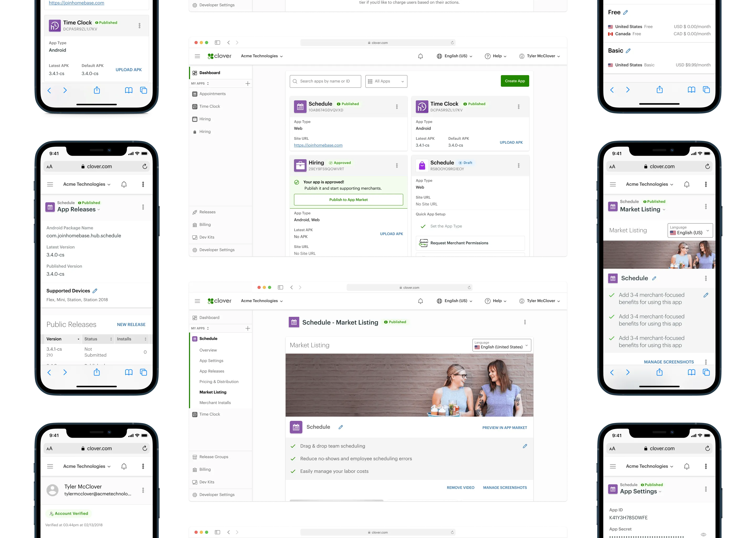Select Appointments in the dashboard window sidebar
The height and width of the screenshot is (538, 756).
(x=213, y=94)
